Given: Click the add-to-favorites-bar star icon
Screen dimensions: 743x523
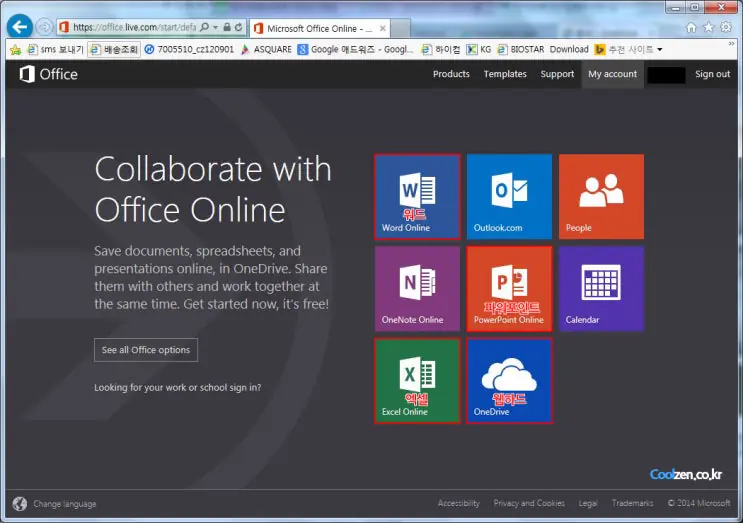Looking at the screenshot, I should 16,50.
